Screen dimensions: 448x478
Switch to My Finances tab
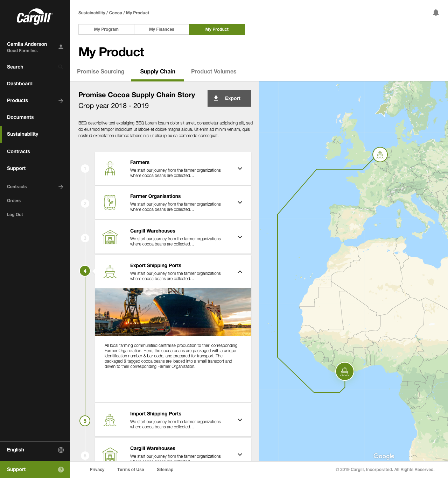162,29
